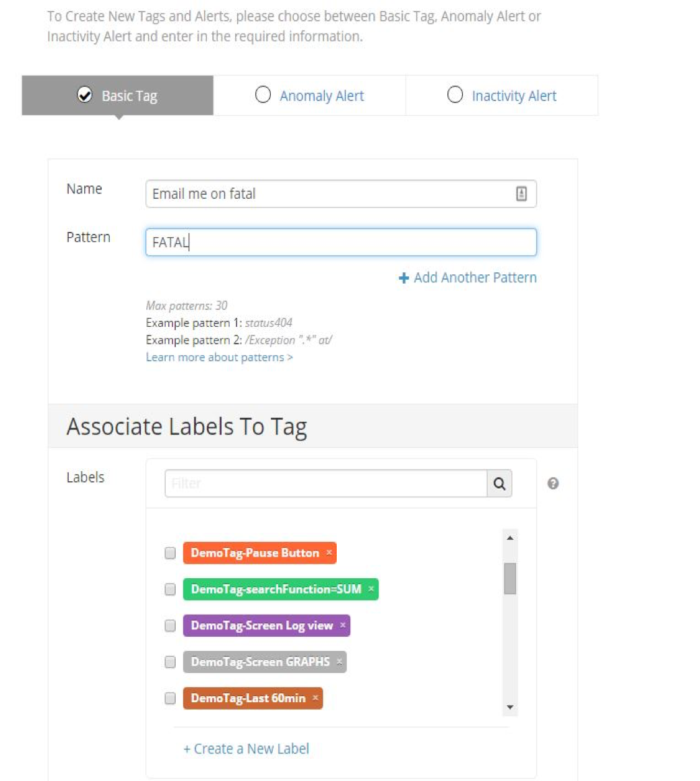Viewport: 700px width, 781px height.
Task: Delete DemoTag-searchFunction=SUM label with its x
Action: (x=371, y=589)
